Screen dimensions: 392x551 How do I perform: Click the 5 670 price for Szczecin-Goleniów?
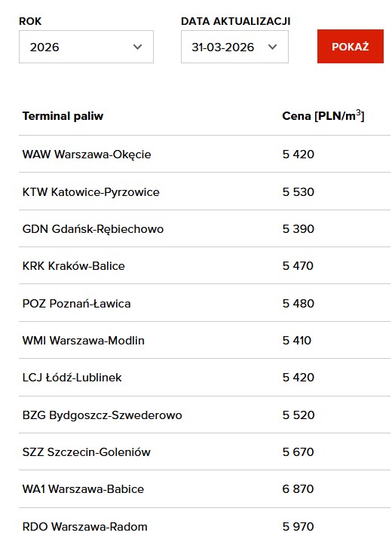click(298, 452)
